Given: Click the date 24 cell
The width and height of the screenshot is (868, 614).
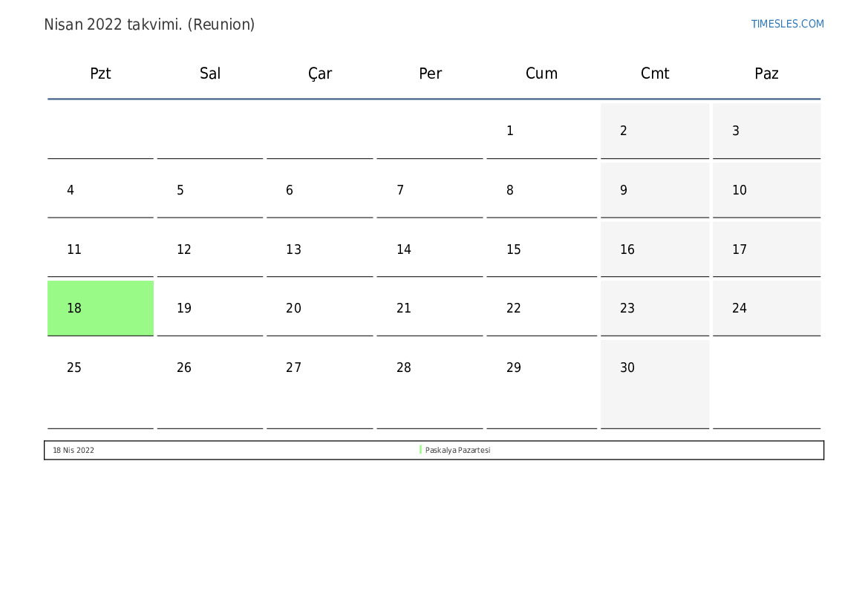Looking at the screenshot, I should tap(767, 308).
